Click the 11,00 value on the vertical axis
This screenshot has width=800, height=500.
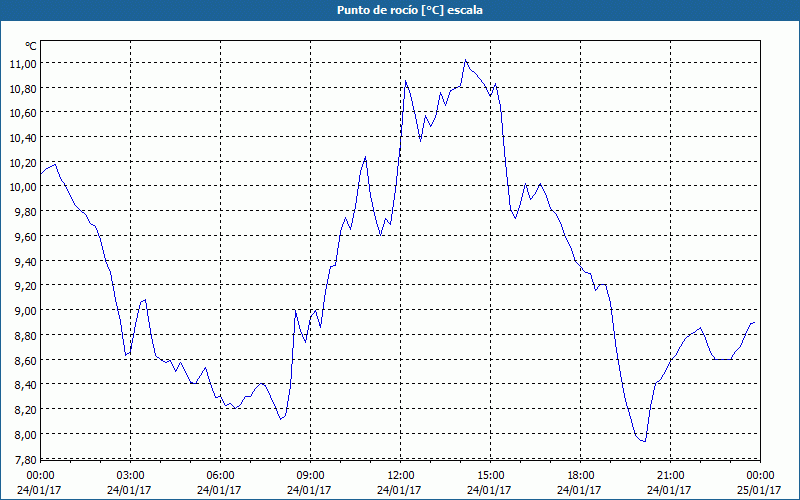tap(22, 64)
